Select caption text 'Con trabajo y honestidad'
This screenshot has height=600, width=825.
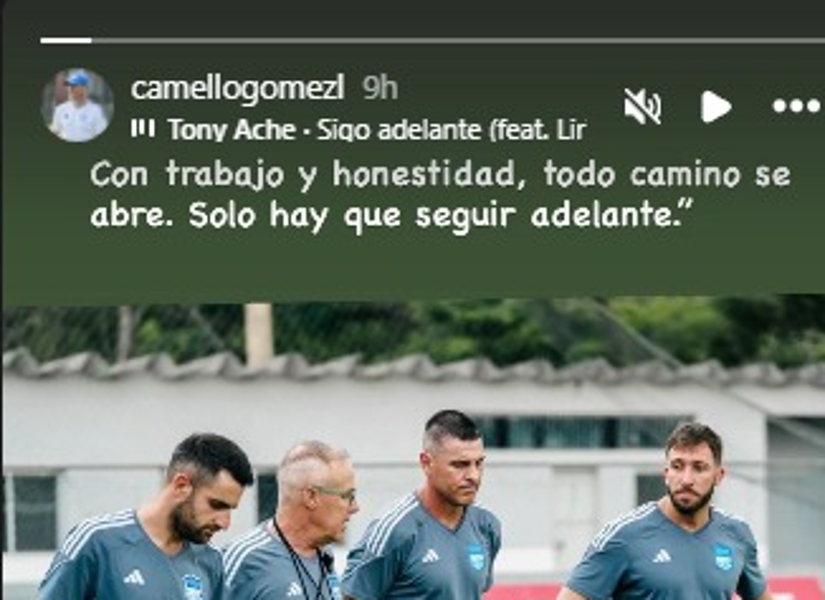[304, 175]
